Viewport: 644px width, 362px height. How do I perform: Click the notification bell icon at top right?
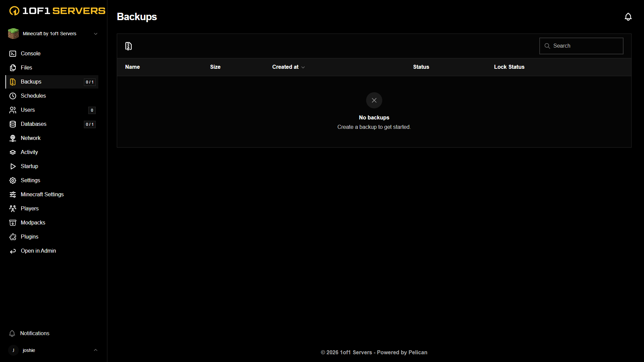click(x=628, y=17)
